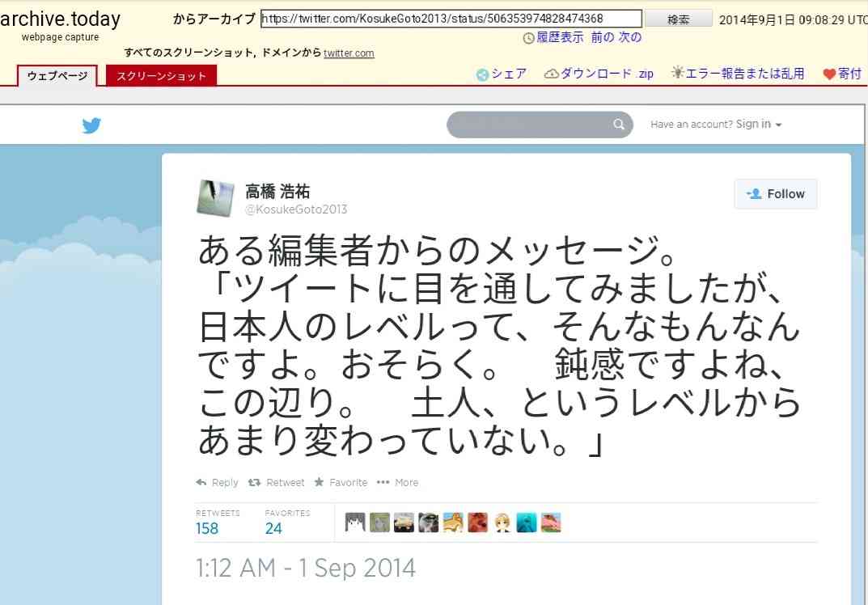View the 158 retweets count
This screenshot has height=605, width=868.
(207, 529)
